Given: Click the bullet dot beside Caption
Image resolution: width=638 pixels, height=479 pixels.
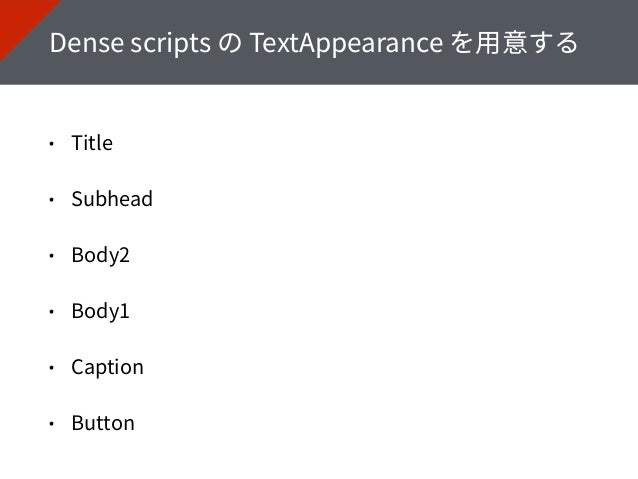Looking at the screenshot, I should tap(51, 368).
